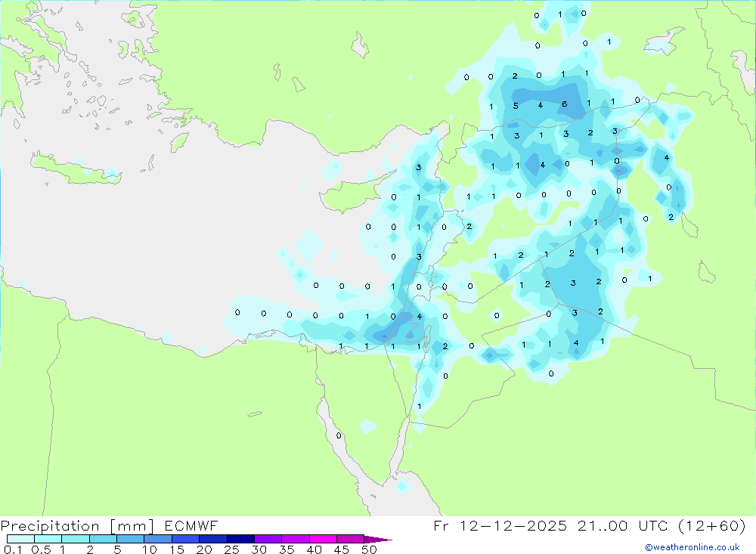Pick the 0.5–1 mm legend swatch
The width and height of the screenshot is (756, 554).
tap(48, 539)
